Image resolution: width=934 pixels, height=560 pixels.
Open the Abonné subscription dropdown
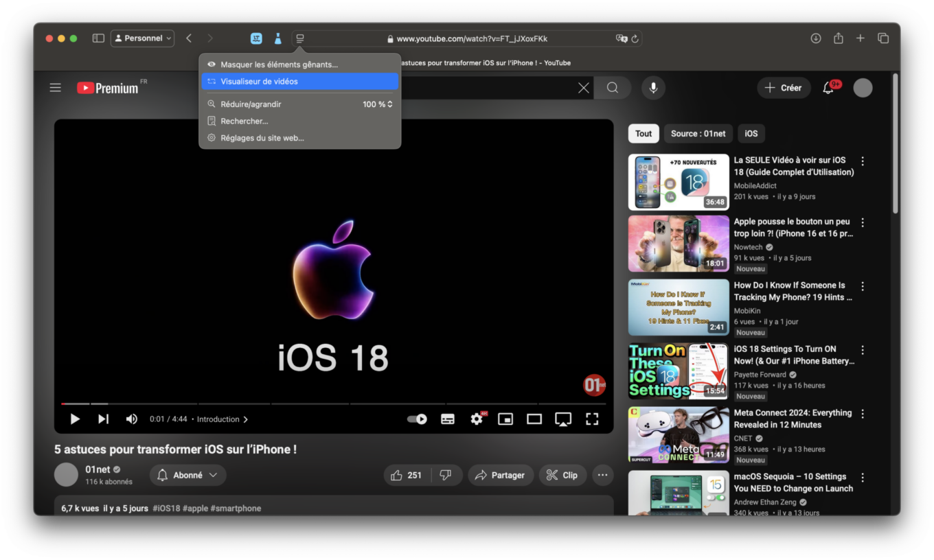tap(187, 475)
